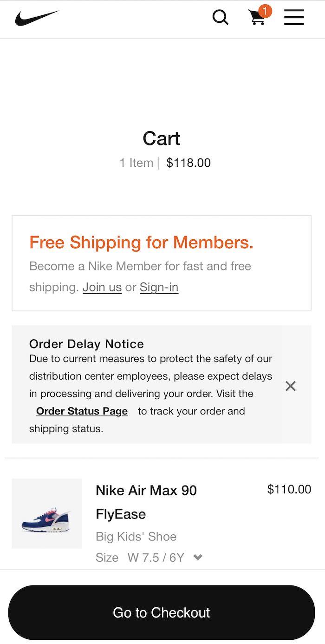
Task: View the Air Max 90 shoe thumbnail
Action: point(46,513)
